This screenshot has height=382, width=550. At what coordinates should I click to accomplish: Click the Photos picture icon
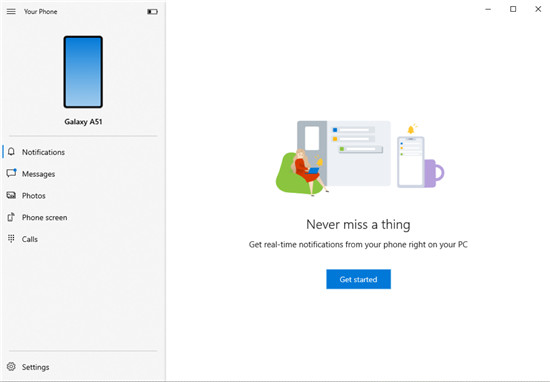11,195
